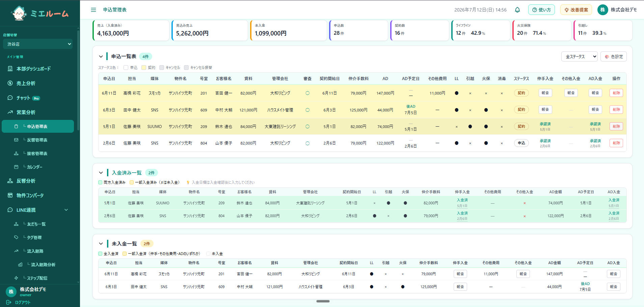Select 反響管理表 in the sidebar
Screen dimensions: 644x307
[38, 140]
